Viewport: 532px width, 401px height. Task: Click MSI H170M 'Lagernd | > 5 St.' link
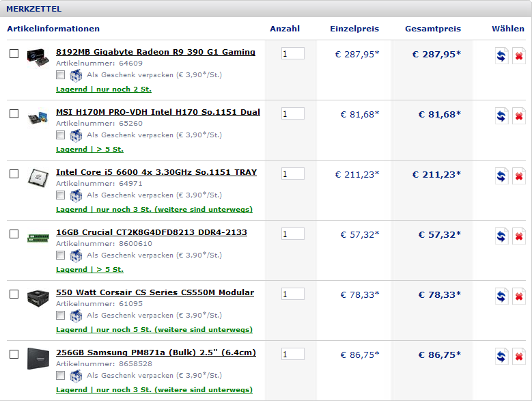pos(89,150)
